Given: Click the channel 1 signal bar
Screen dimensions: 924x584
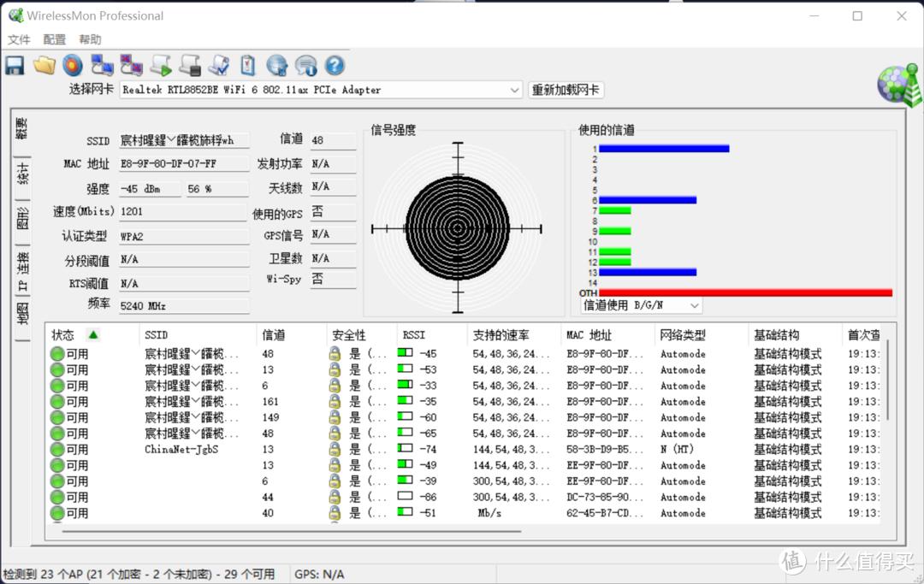Looking at the screenshot, I should [x=663, y=149].
